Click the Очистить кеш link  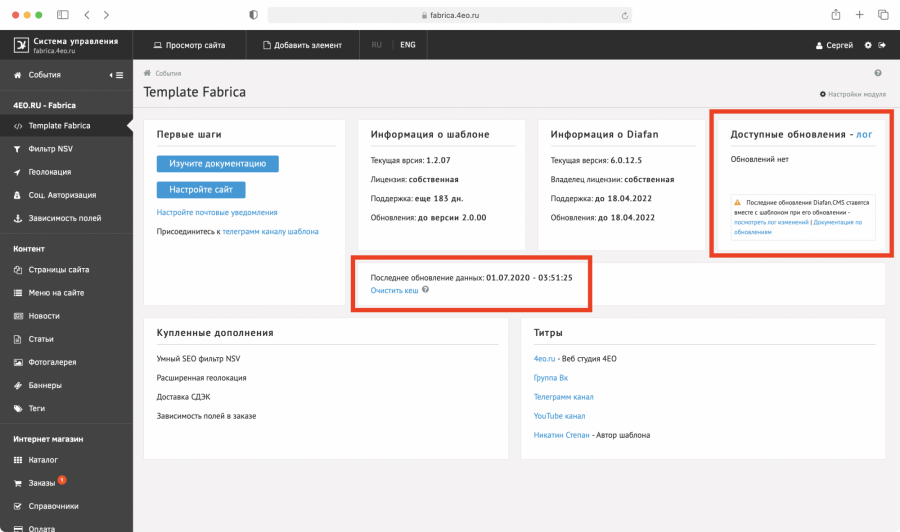point(394,290)
